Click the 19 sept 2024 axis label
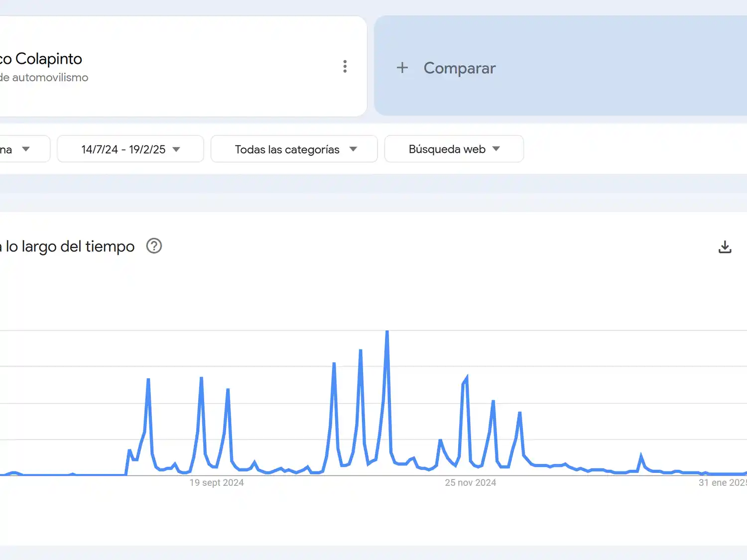This screenshot has height=560, width=747. coord(217,483)
